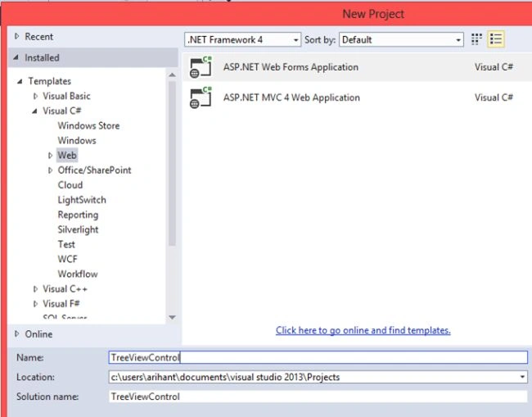
Task: Click Visual C# language label of MVC 4 row
Action: click(494, 97)
